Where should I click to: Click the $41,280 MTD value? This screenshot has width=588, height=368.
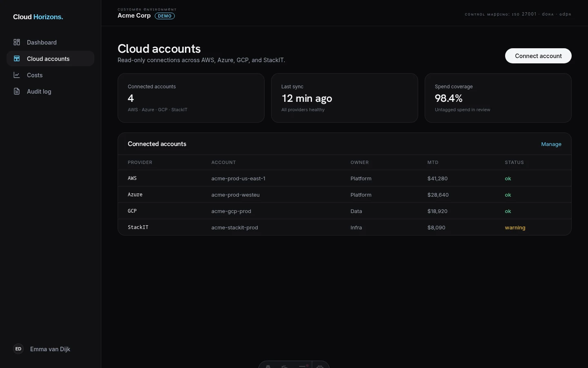pos(437,178)
